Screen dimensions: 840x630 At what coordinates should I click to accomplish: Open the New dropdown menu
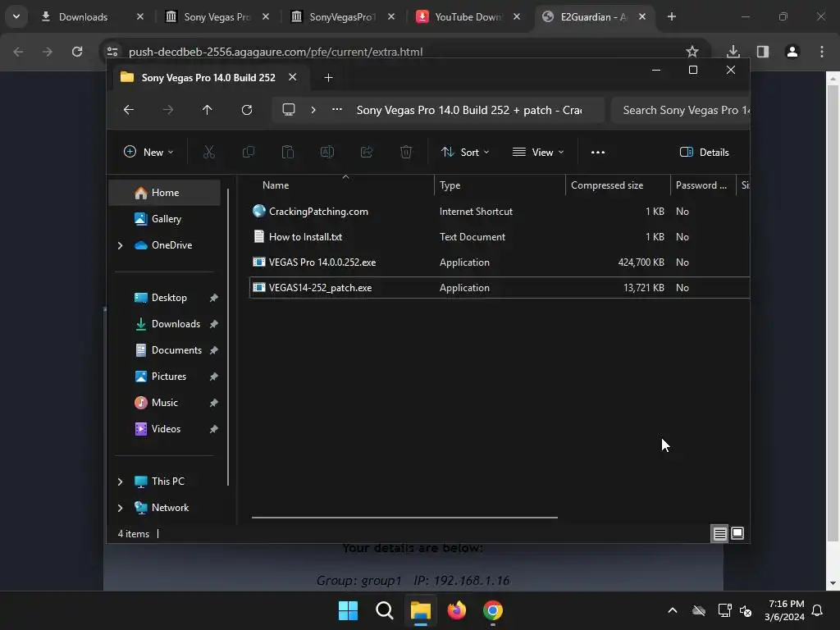coord(148,152)
